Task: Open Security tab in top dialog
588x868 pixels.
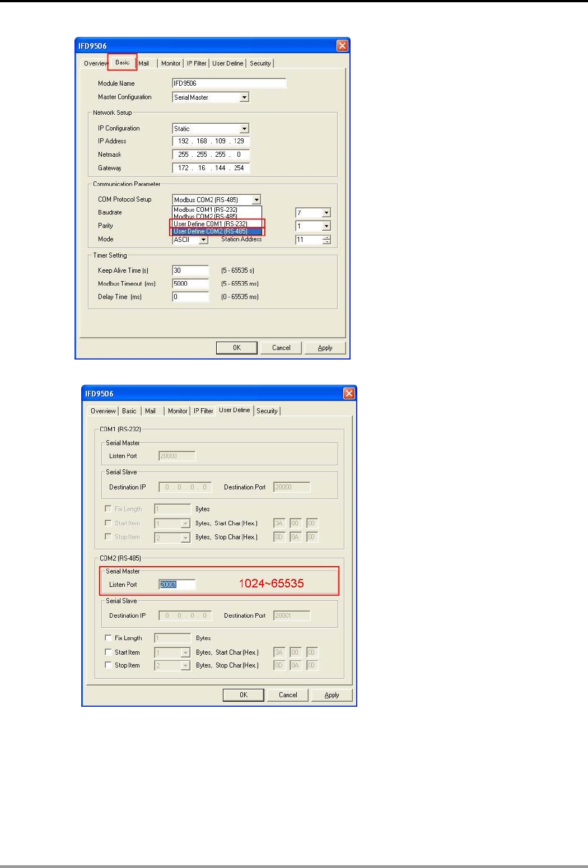Action: coord(260,63)
